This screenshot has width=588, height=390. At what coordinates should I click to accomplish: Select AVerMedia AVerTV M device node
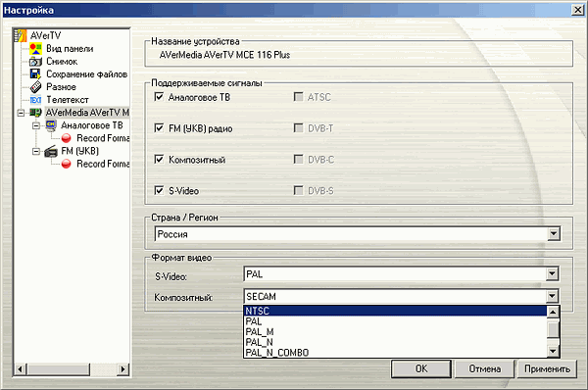87,113
